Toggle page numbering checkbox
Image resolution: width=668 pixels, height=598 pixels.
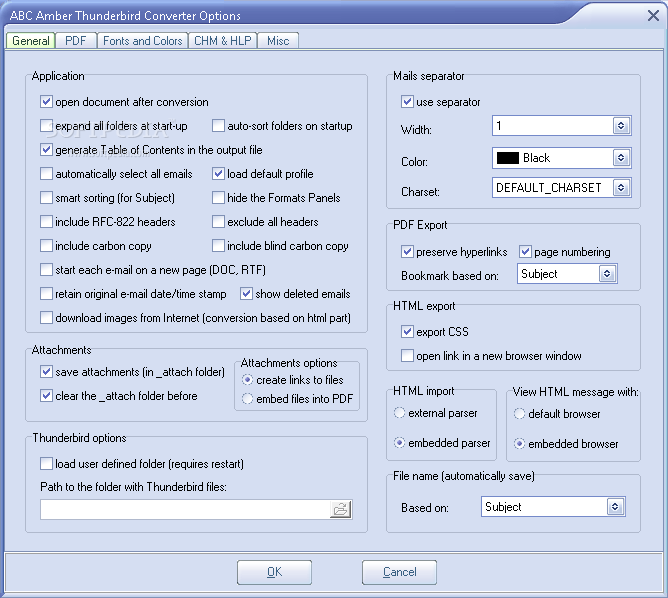[x=525, y=252]
